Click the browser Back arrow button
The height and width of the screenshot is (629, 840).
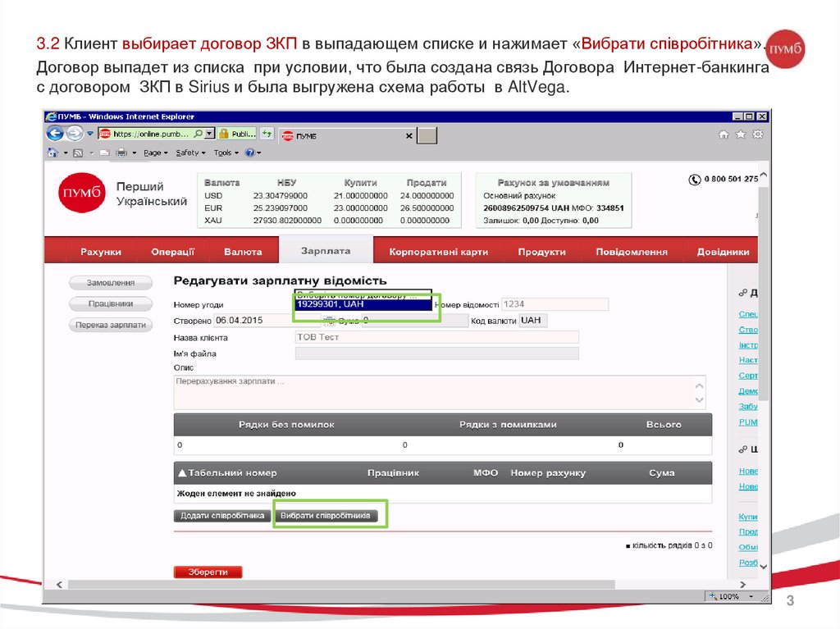tap(57, 134)
